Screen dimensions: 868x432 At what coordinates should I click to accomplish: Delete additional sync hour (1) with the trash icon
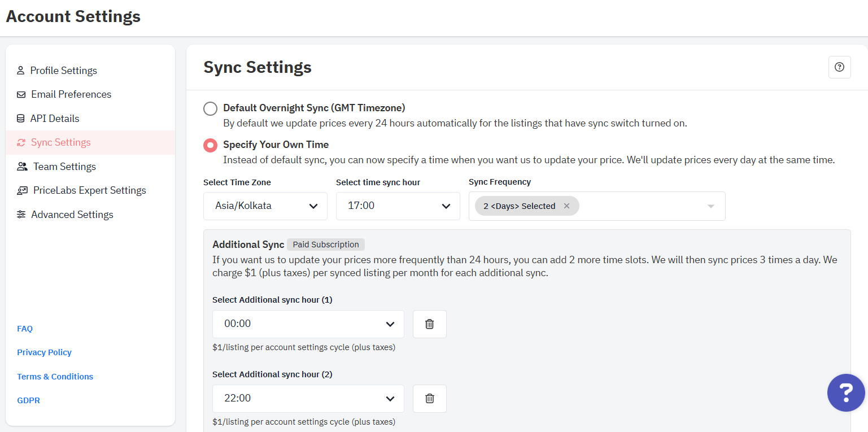(429, 324)
